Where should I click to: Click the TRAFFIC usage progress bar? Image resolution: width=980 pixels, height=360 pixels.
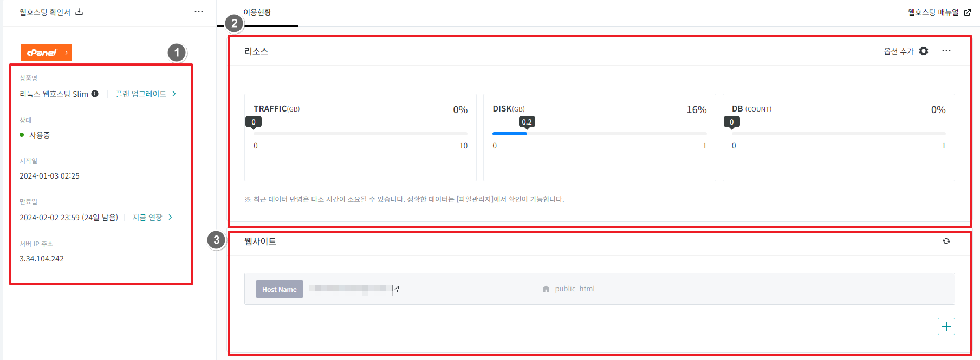point(360,134)
